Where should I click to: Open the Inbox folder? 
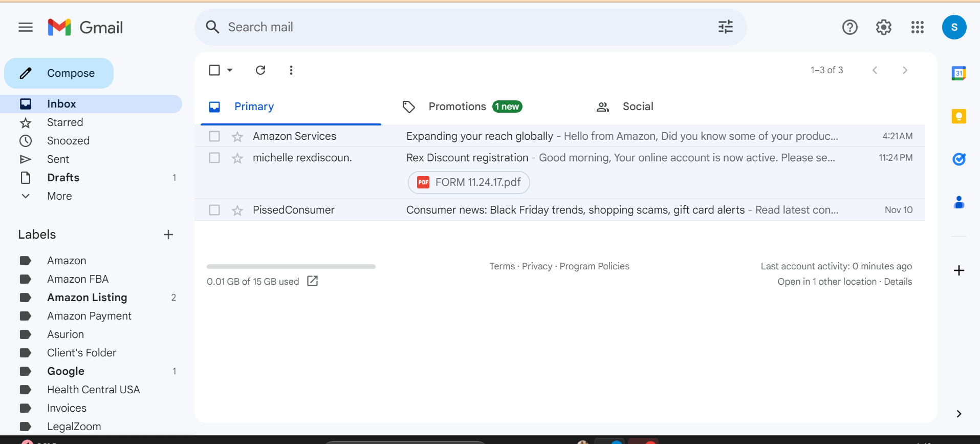point(91,104)
